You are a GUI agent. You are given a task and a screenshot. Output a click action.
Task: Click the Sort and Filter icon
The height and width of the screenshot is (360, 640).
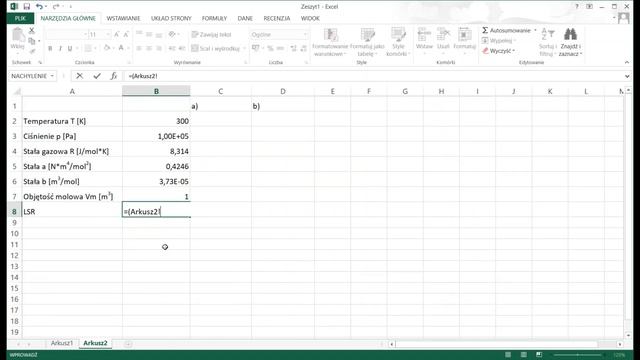click(547, 34)
